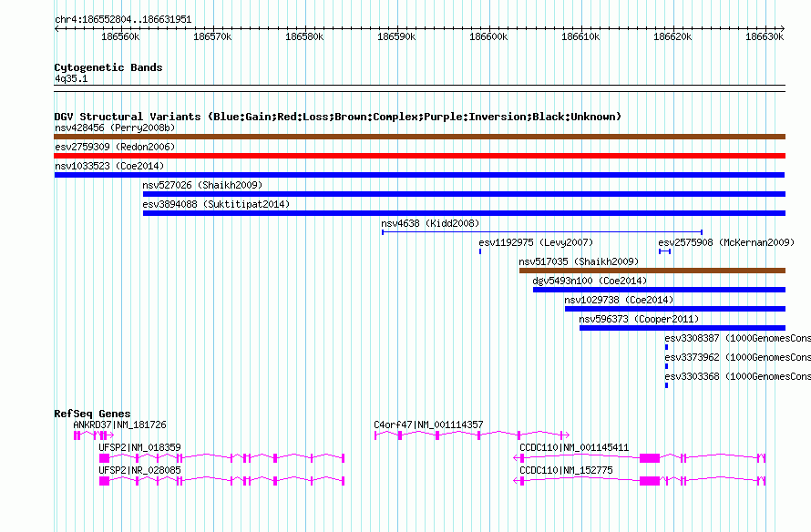Click the 4q35.1 band label

(71, 78)
